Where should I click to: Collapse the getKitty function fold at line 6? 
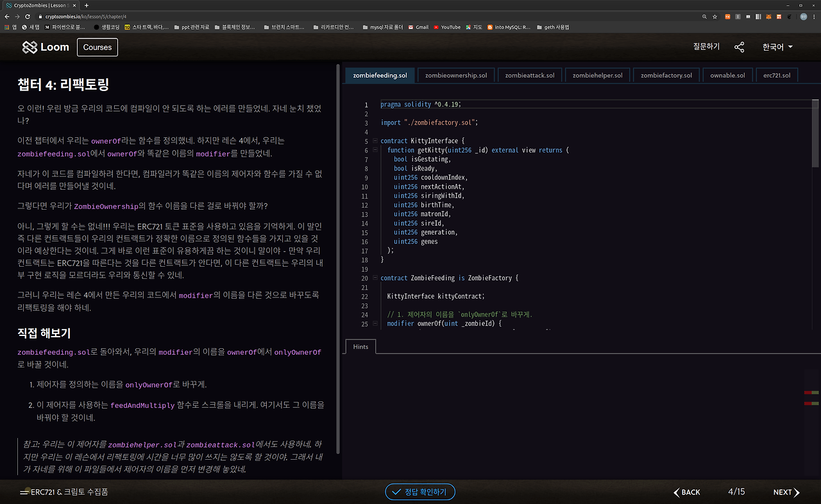click(x=375, y=150)
